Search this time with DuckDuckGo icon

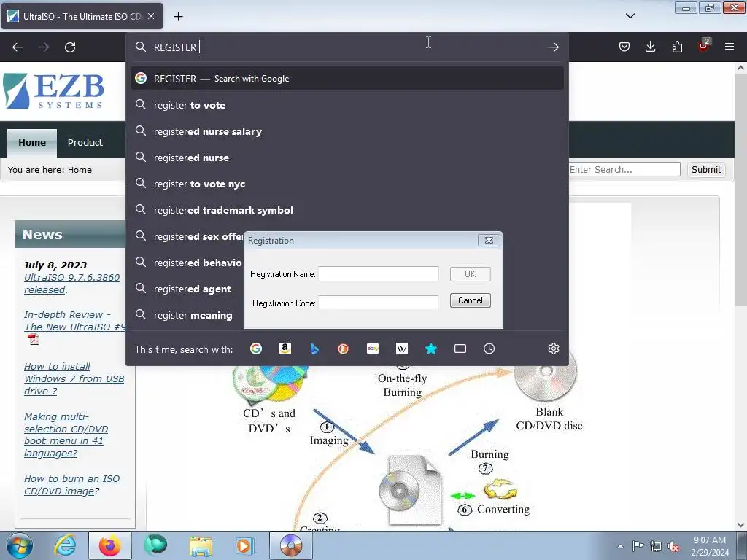(x=343, y=349)
